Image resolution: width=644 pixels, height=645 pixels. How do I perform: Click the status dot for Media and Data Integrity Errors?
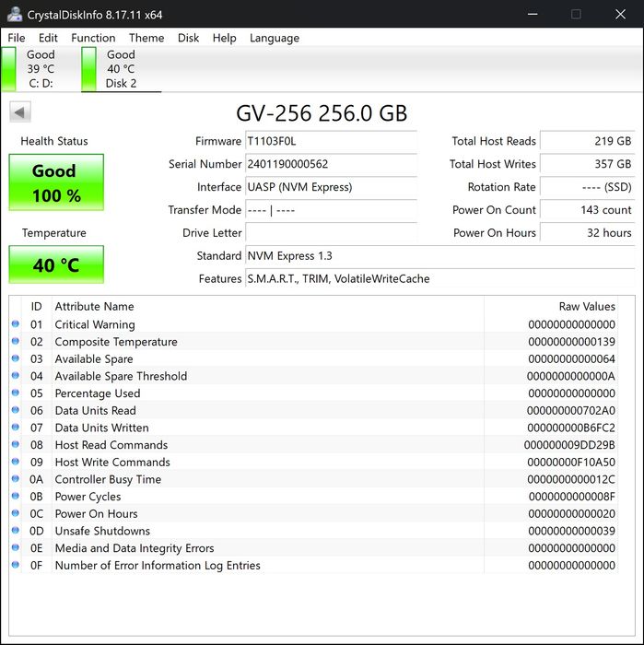16,547
